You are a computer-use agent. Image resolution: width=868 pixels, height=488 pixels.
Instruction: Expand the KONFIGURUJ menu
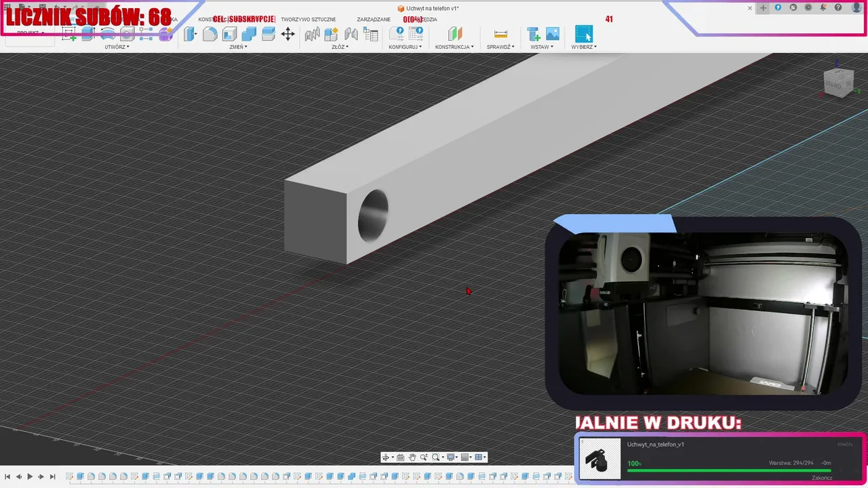[406, 47]
